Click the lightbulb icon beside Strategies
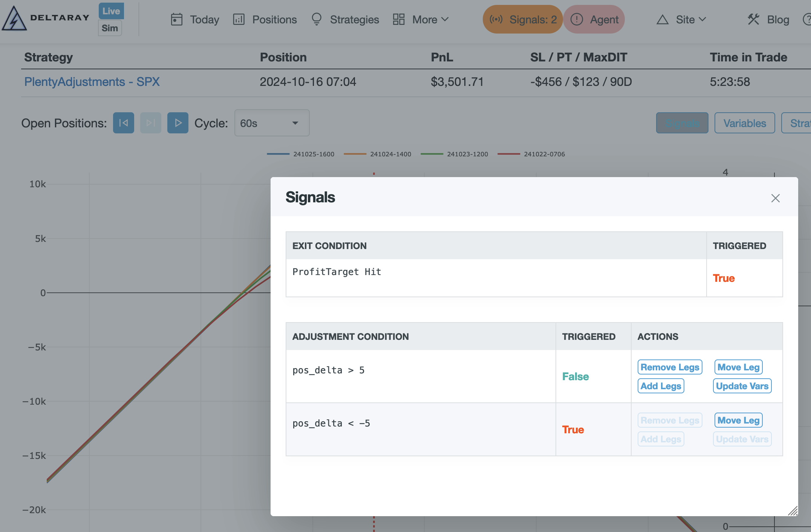811x532 pixels. click(x=317, y=19)
